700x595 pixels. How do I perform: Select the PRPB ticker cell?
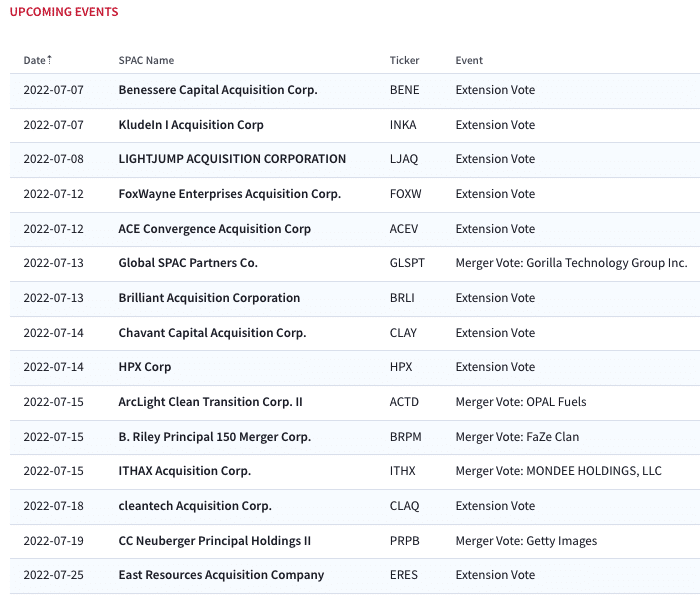click(x=404, y=541)
